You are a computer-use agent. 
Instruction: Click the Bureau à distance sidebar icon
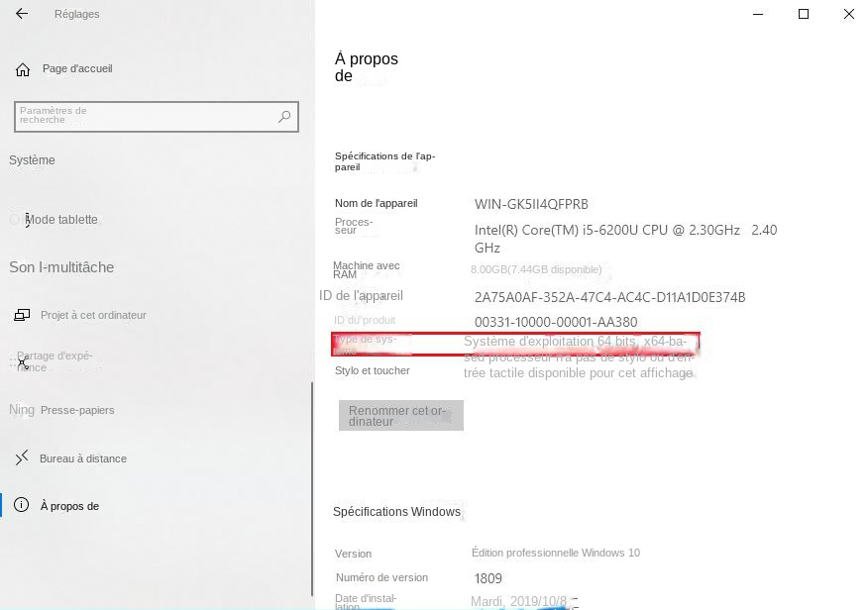(22, 457)
